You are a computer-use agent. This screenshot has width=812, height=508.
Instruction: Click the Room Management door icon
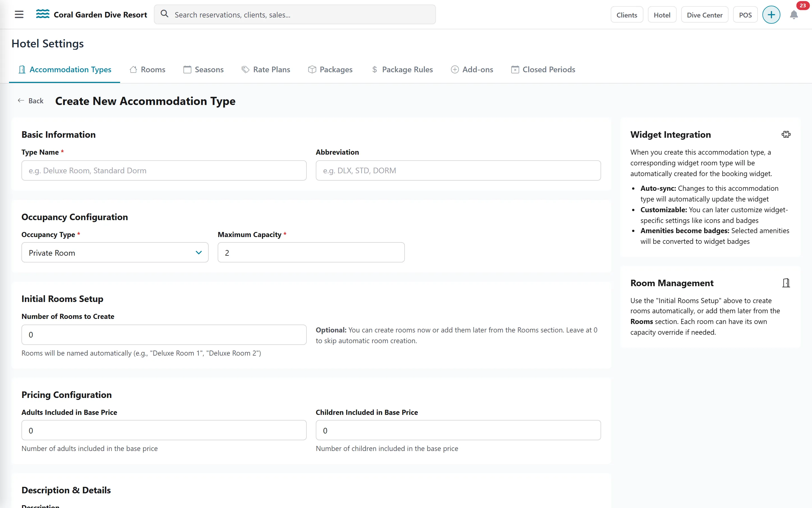point(786,283)
